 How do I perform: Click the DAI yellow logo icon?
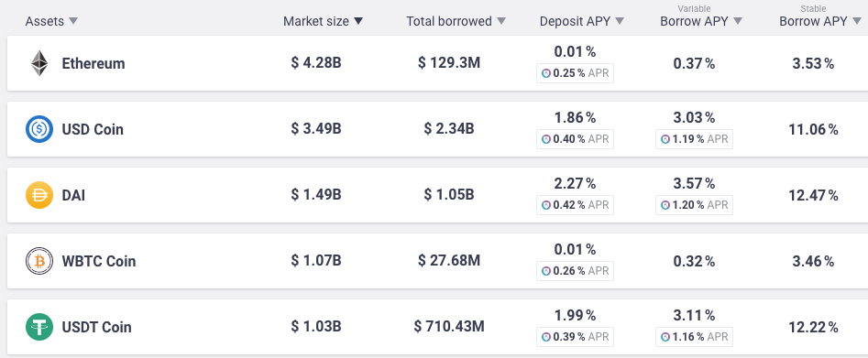[x=39, y=195]
